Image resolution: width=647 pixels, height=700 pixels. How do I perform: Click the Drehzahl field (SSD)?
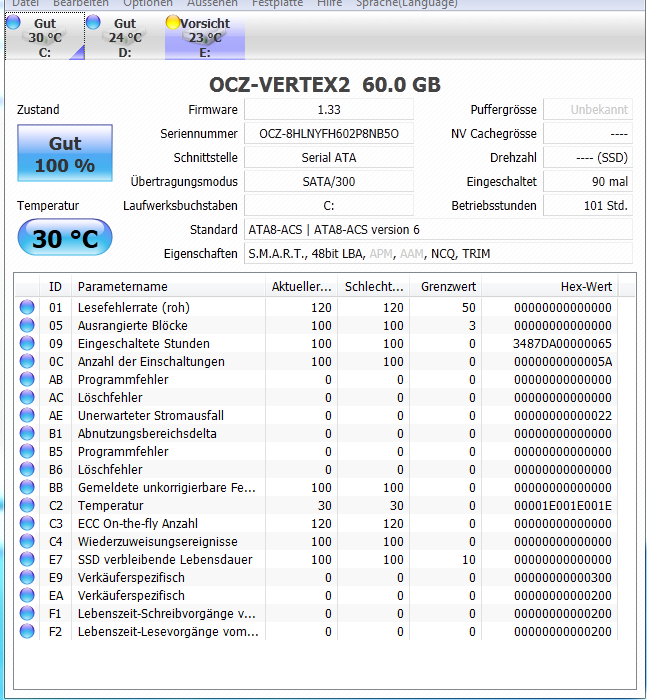[x=588, y=158]
